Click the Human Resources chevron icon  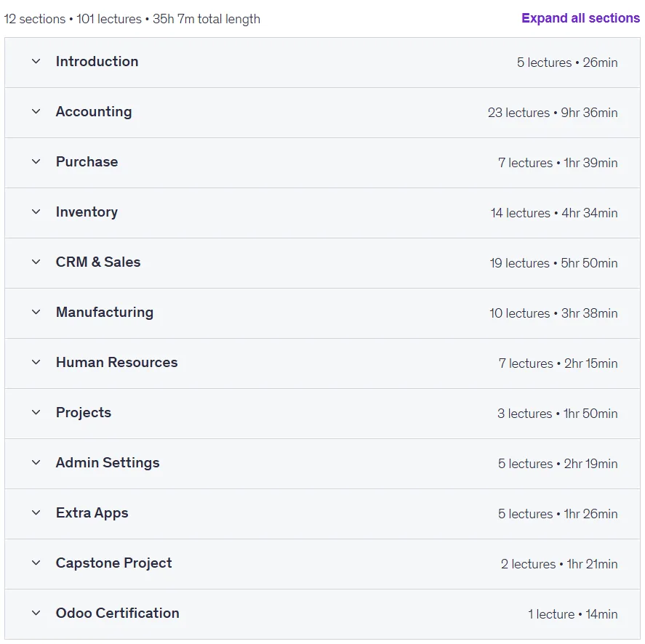(36, 363)
